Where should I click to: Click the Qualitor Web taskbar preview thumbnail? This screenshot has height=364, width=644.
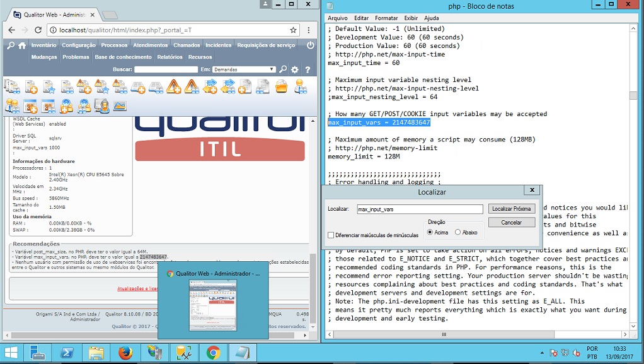[x=213, y=305]
